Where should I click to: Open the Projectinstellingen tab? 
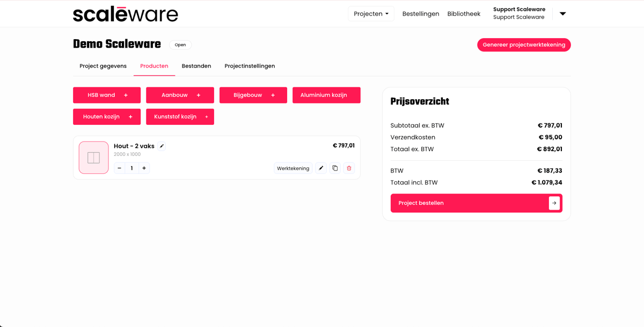250,66
